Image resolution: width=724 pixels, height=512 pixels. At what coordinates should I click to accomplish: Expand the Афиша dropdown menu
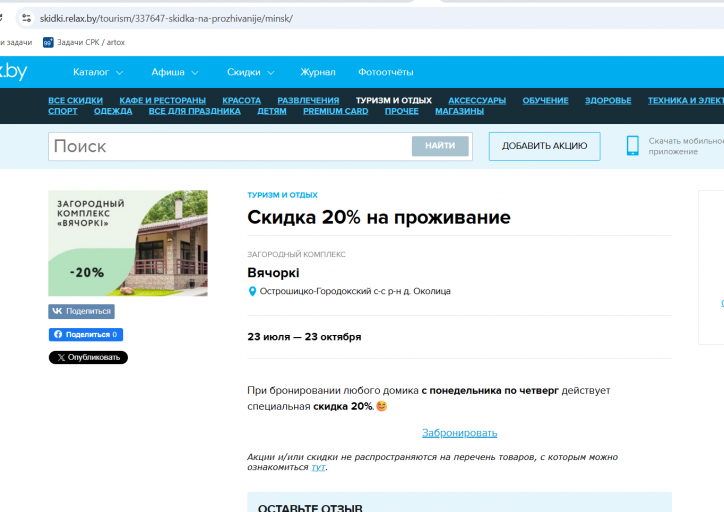pyautogui.click(x=175, y=72)
